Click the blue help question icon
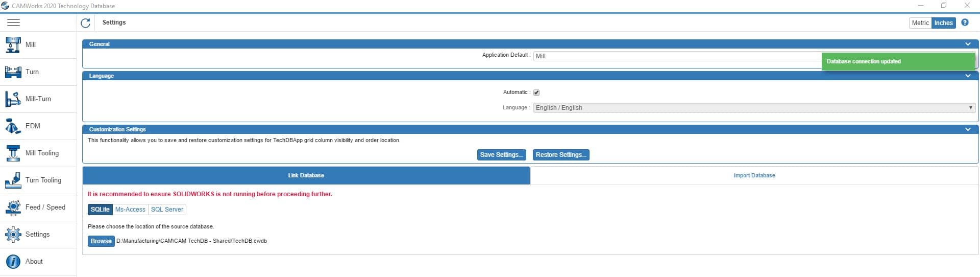The image size is (980, 277). (965, 22)
